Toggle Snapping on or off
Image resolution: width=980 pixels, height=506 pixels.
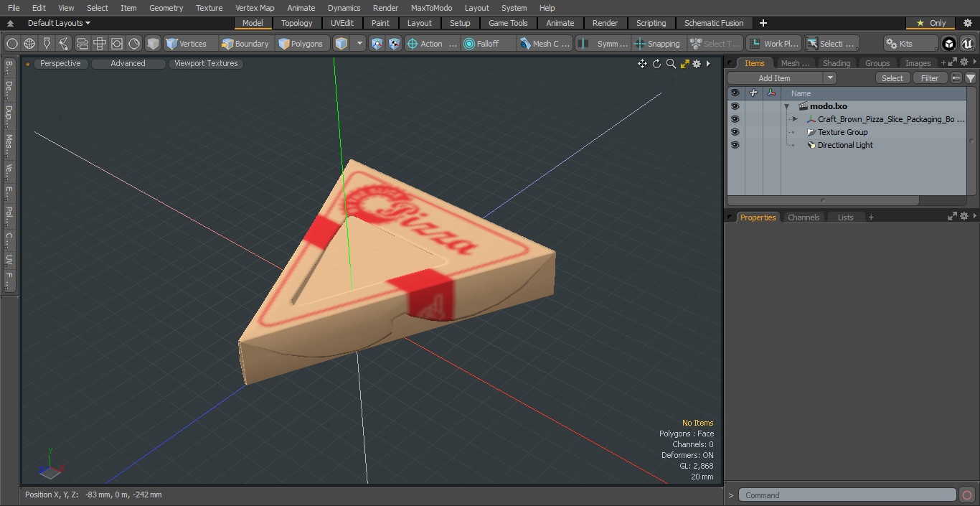click(x=657, y=44)
